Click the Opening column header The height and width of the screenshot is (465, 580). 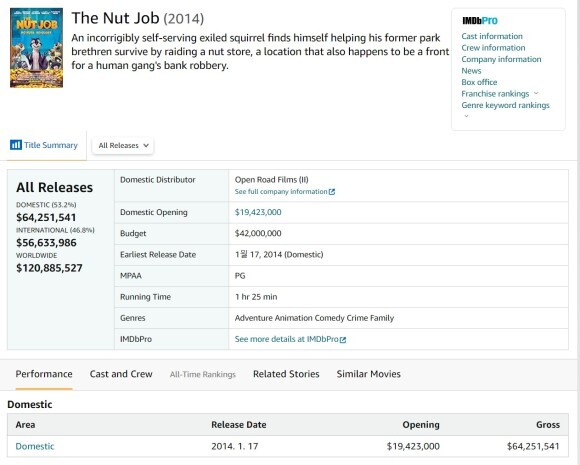point(421,425)
